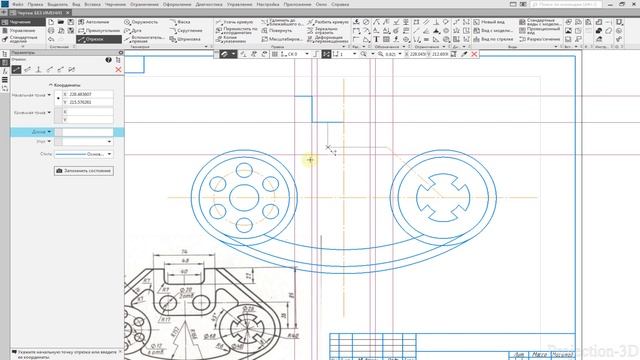Select the last segment type icon in panel row
The width and height of the screenshot is (640, 360).
pos(71,70)
